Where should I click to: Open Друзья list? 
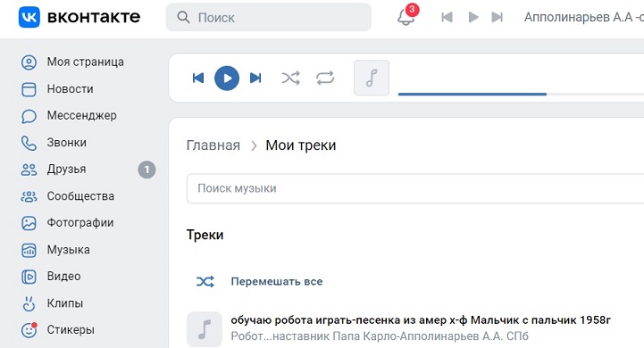[x=66, y=169]
